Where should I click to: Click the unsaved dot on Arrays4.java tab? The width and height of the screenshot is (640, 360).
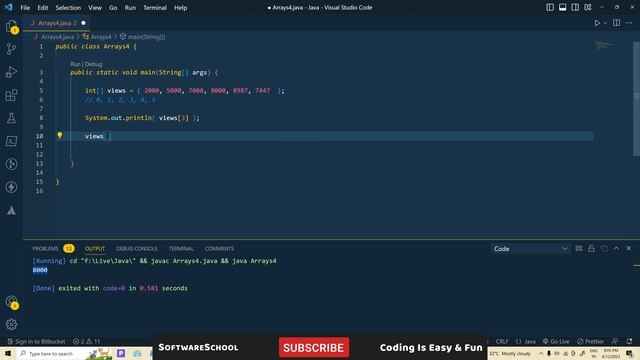(83, 23)
